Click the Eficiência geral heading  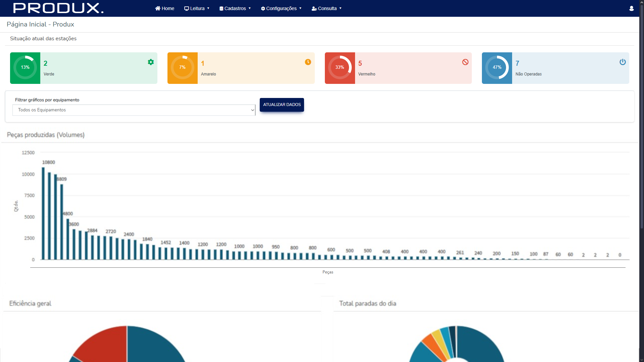click(30, 304)
